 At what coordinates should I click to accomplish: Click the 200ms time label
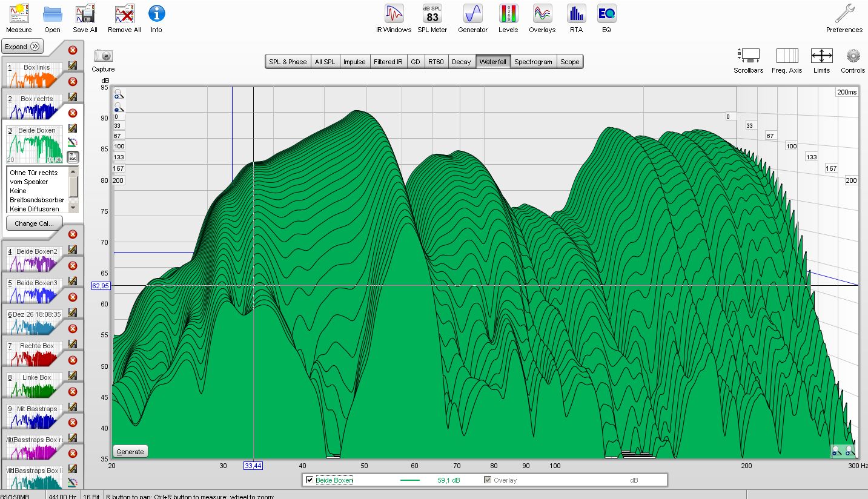(847, 92)
